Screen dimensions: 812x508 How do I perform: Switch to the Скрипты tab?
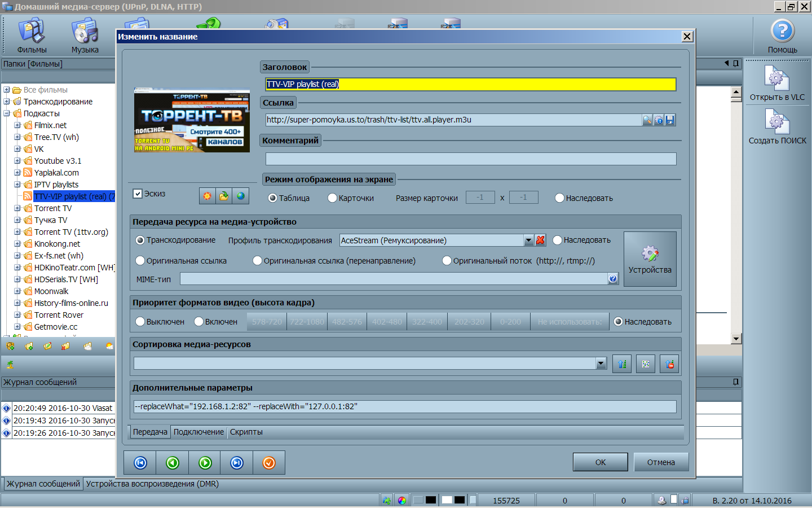[246, 432]
